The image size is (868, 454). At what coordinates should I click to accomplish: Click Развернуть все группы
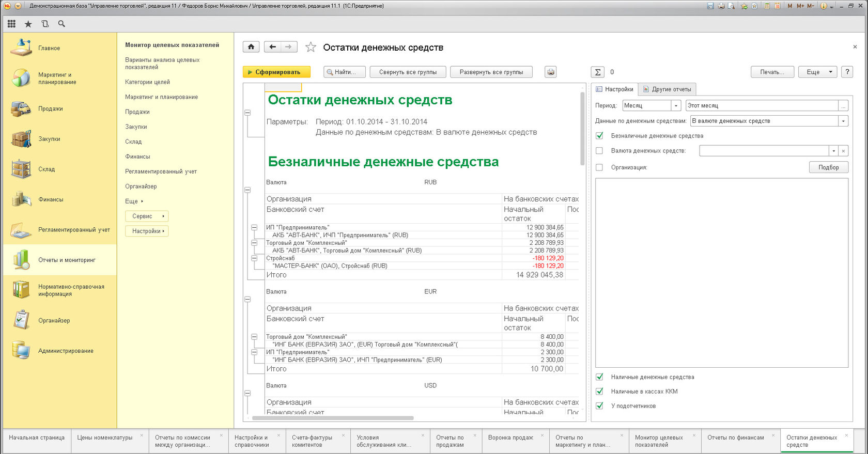pos(491,72)
